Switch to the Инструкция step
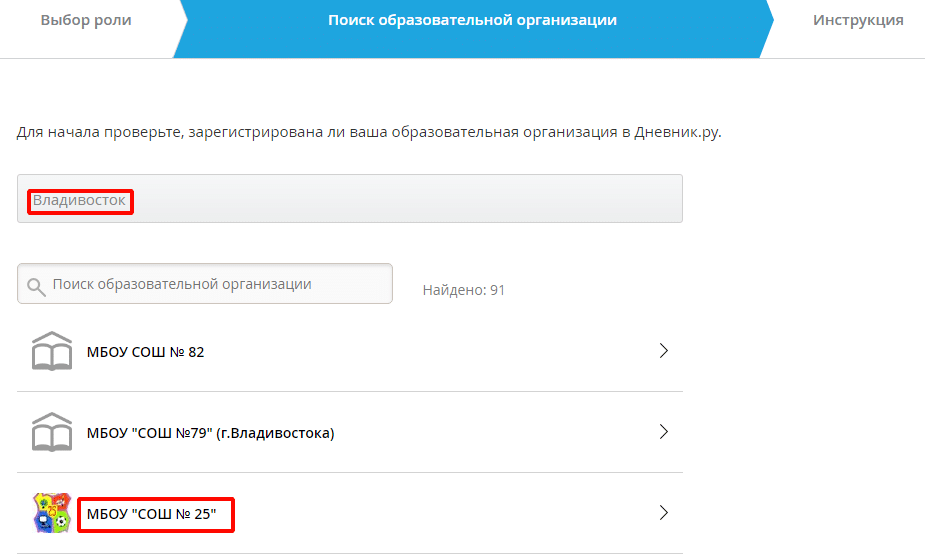The height and width of the screenshot is (555, 925). 858,20
